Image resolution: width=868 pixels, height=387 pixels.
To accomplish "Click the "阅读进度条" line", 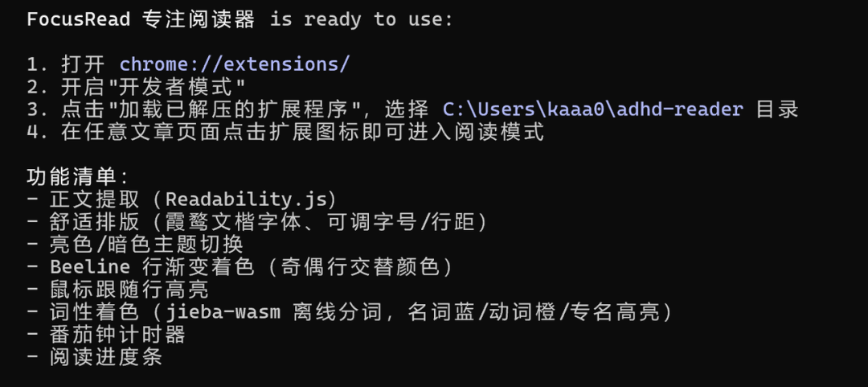I will [x=106, y=356].
